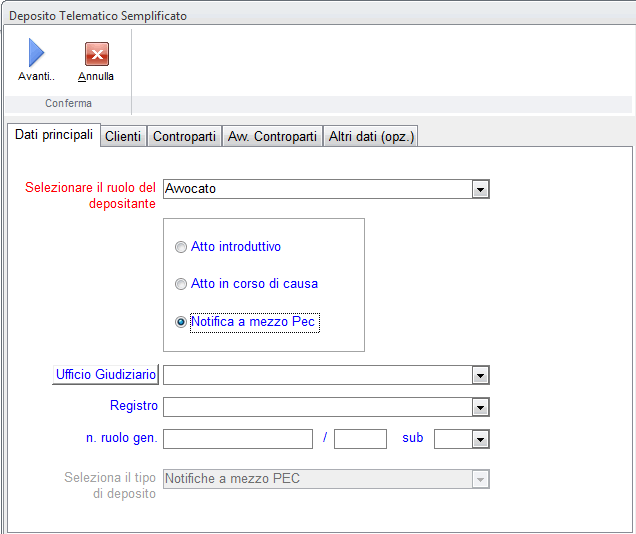Select Notifica a mezzo Pec radio button
636x534 pixels.
(180, 322)
